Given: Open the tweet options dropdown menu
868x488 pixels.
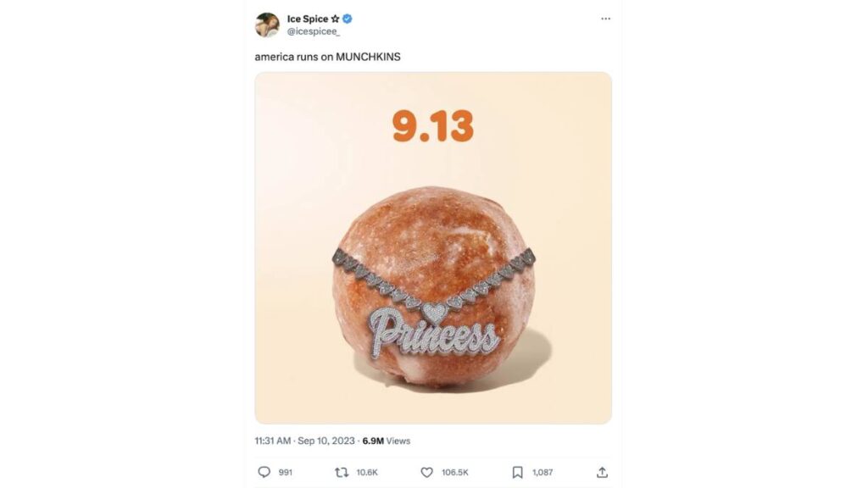Looking at the screenshot, I should point(605,17).
